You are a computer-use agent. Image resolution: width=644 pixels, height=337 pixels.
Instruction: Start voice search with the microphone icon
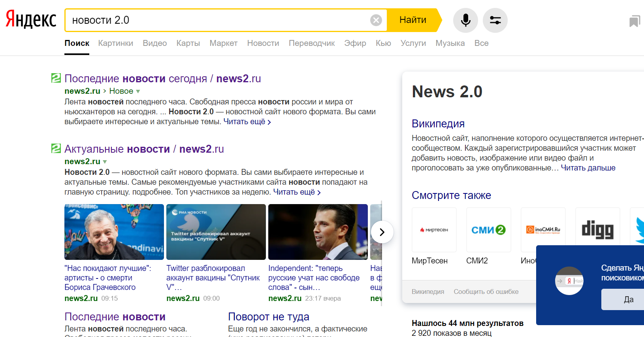(465, 20)
